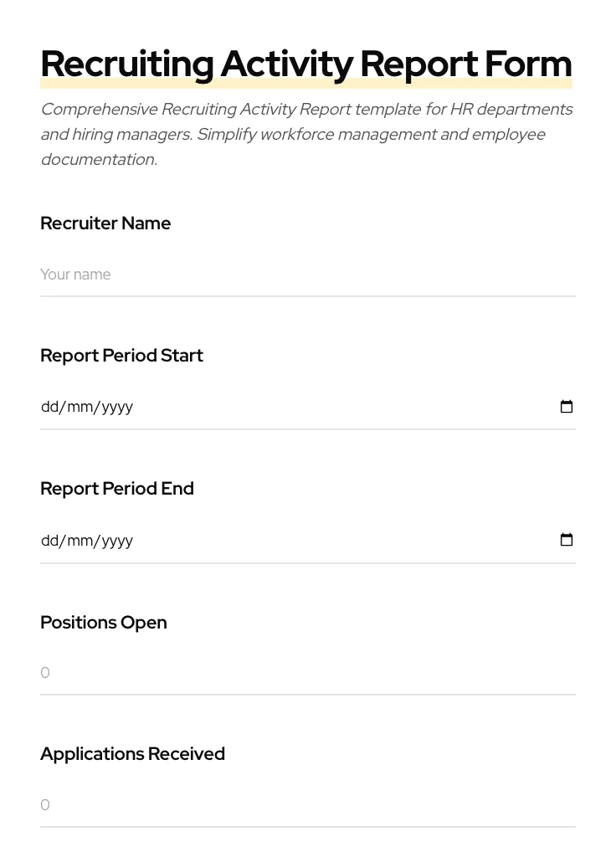616x857 pixels.
Task: Click the Applications Received label
Action: pyautogui.click(x=132, y=753)
